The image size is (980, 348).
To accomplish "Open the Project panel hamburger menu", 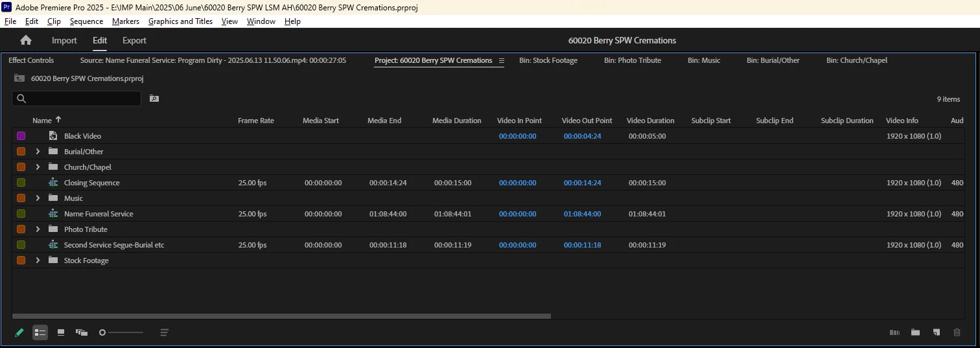I will coord(501,60).
